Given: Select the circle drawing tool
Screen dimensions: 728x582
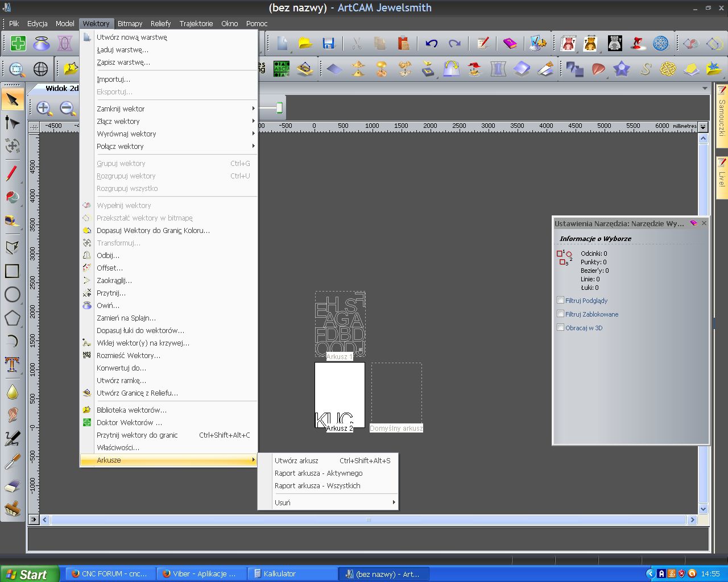Looking at the screenshot, I should tap(13, 294).
